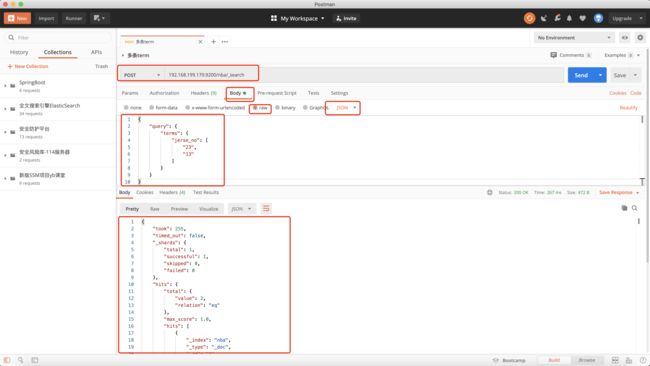The image size is (650, 366).
Task: Open the tab options ellipsis menu
Action: coord(225,42)
